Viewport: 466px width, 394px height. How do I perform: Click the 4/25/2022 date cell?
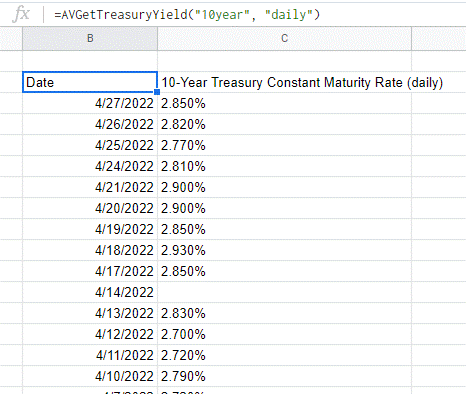click(90, 145)
